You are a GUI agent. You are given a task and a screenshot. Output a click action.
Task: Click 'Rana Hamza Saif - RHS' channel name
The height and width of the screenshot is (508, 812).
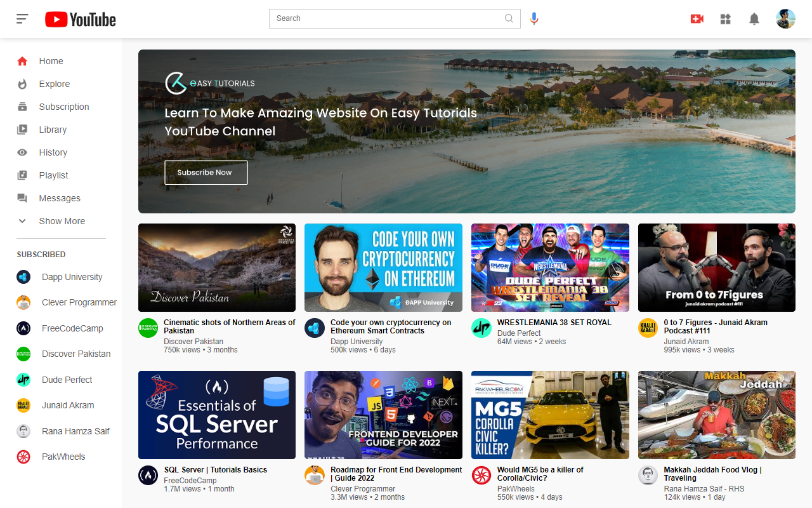[x=704, y=489]
